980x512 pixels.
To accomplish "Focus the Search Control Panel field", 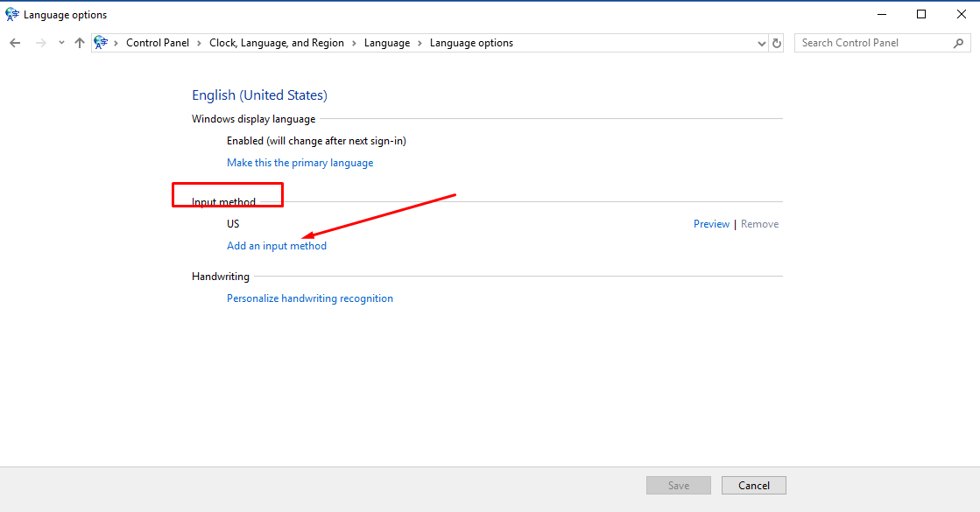I will pos(871,43).
